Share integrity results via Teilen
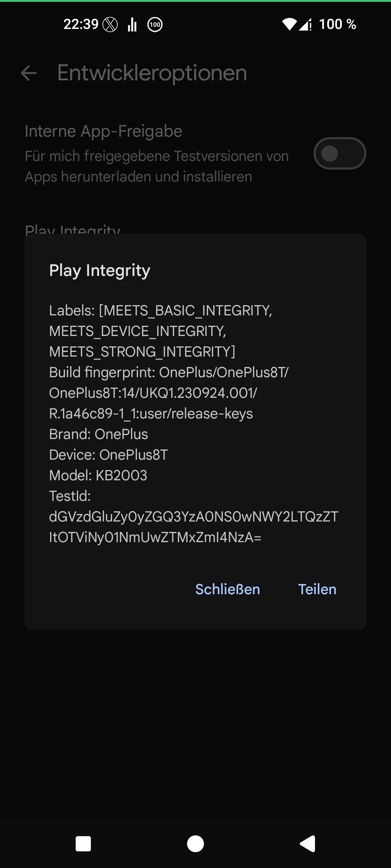 (x=317, y=589)
